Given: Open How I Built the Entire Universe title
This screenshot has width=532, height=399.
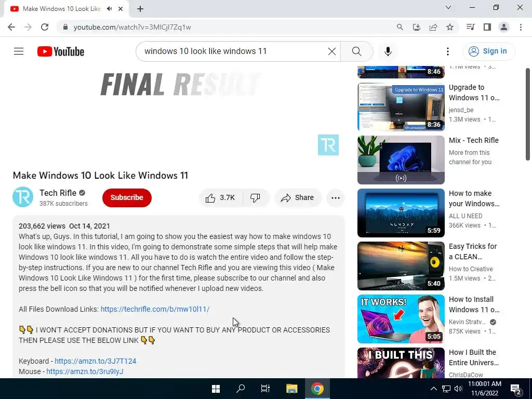Looking at the screenshot, I should [x=474, y=357].
